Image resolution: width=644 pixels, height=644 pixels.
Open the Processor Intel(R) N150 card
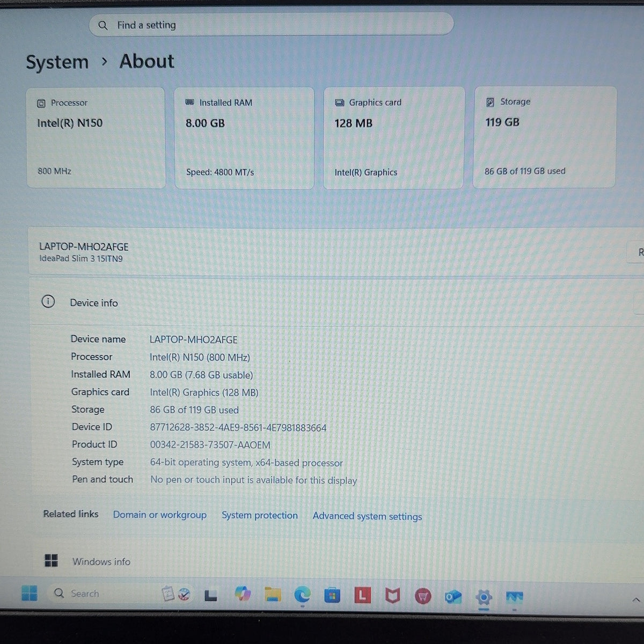(x=96, y=137)
